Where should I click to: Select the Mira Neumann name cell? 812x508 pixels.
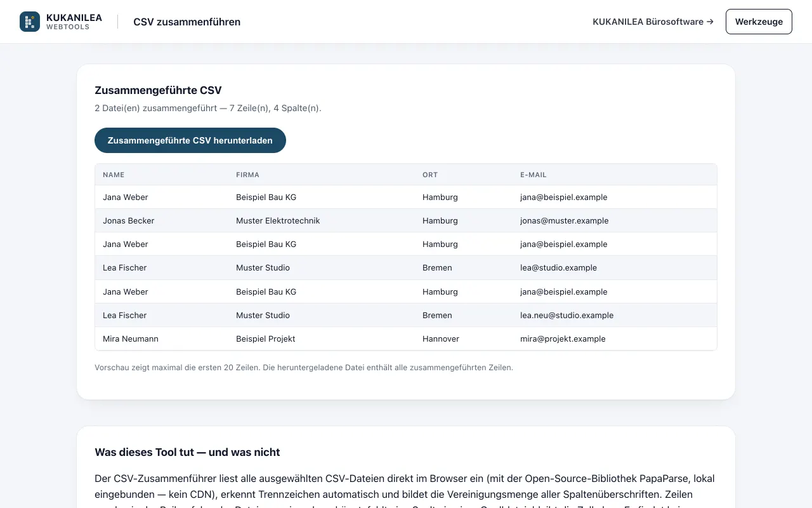click(131, 338)
